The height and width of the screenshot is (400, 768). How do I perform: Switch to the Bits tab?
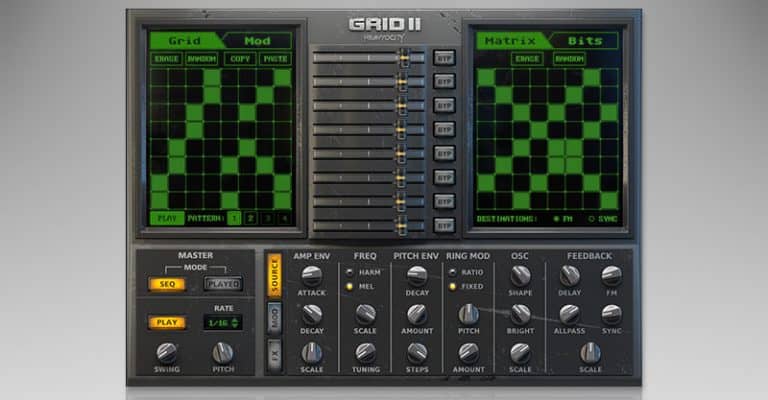(584, 41)
